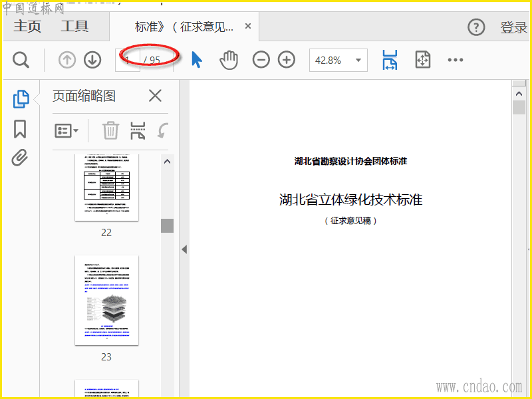Close the 页面缩略图 panel

coord(155,96)
